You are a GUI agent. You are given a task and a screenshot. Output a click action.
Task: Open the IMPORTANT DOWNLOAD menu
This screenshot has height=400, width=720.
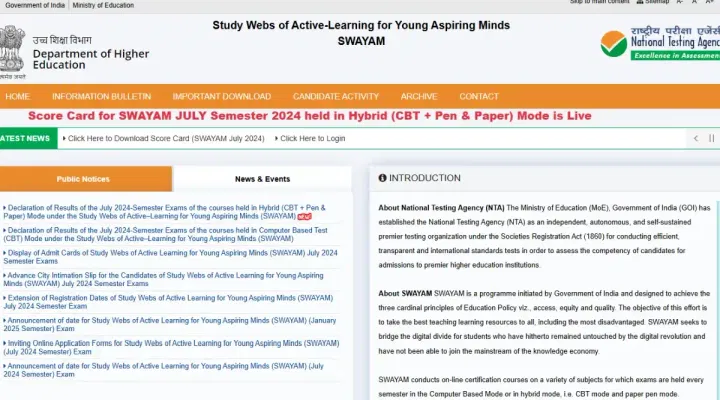(222, 96)
